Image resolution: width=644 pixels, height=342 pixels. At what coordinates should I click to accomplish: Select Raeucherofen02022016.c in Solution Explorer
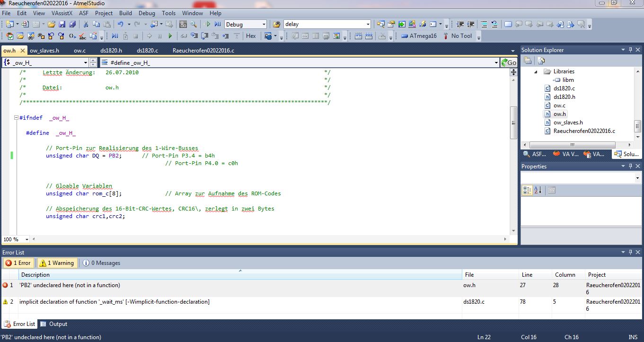pos(584,131)
